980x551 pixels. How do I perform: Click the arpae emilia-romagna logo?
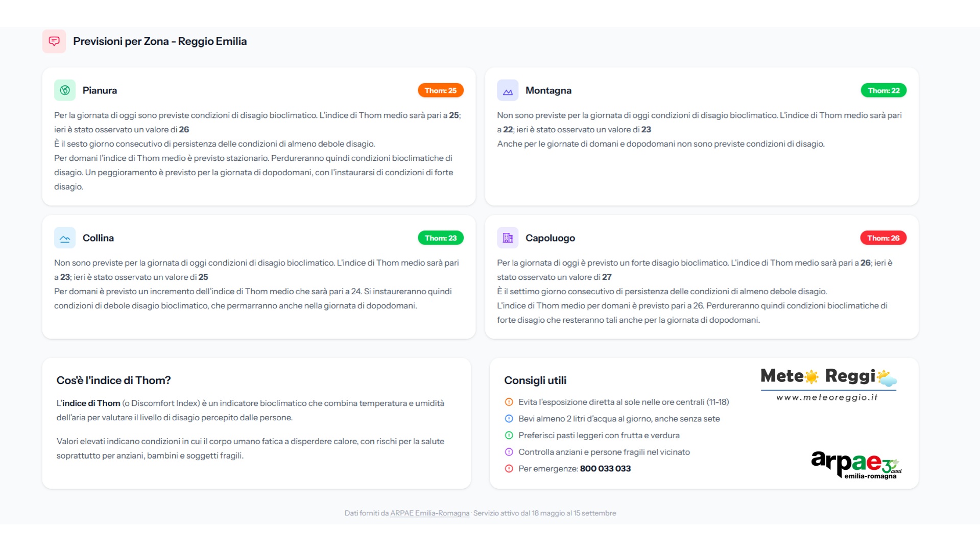(x=856, y=465)
